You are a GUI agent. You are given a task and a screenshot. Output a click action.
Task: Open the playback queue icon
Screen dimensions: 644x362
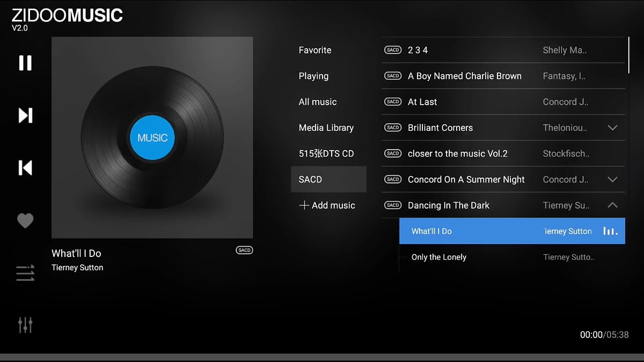coord(25,272)
